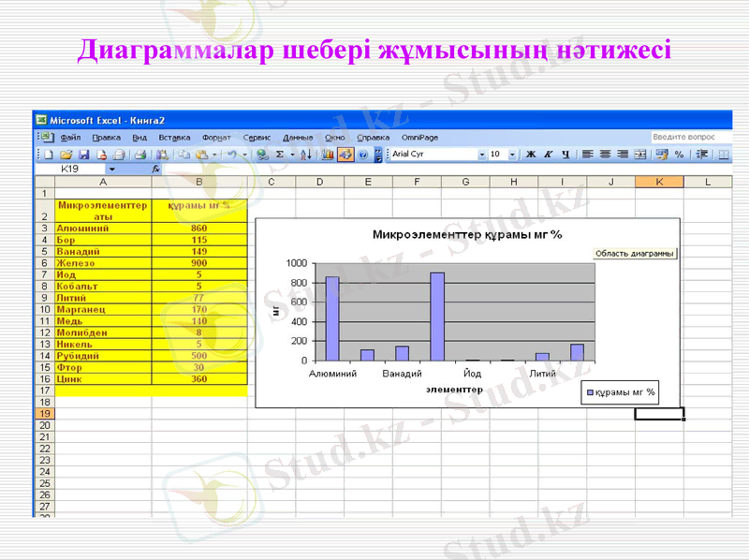The height and width of the screenshot is (560, 749).
Task: Select the Sort Ascending icon
Action: pyautogui.click(x=305, y=155)
